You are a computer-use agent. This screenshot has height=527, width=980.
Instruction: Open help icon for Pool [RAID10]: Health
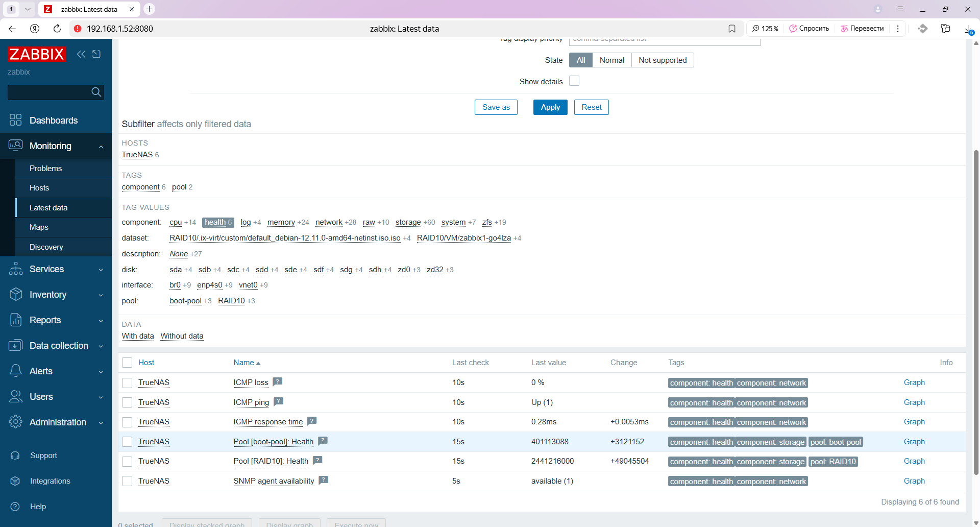pos(317,460)
